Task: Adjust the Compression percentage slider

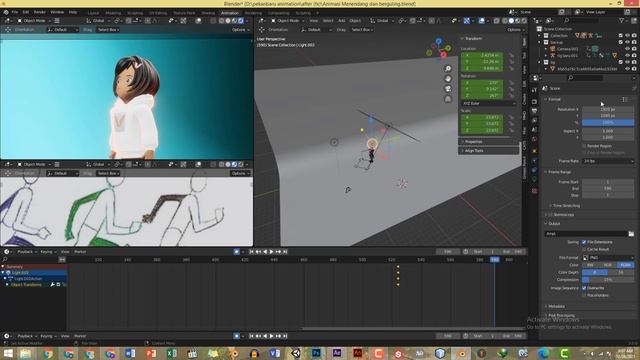Action: 608,280
